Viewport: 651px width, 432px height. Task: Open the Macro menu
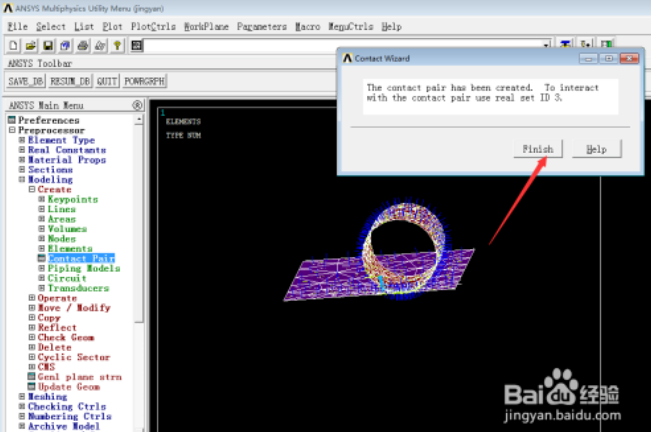[308, 27]
